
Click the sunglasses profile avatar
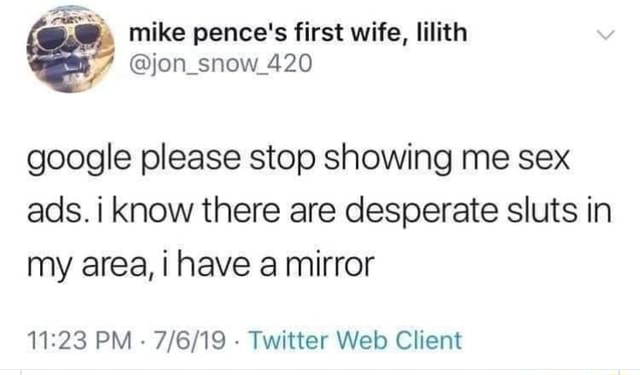click(71, 49)
